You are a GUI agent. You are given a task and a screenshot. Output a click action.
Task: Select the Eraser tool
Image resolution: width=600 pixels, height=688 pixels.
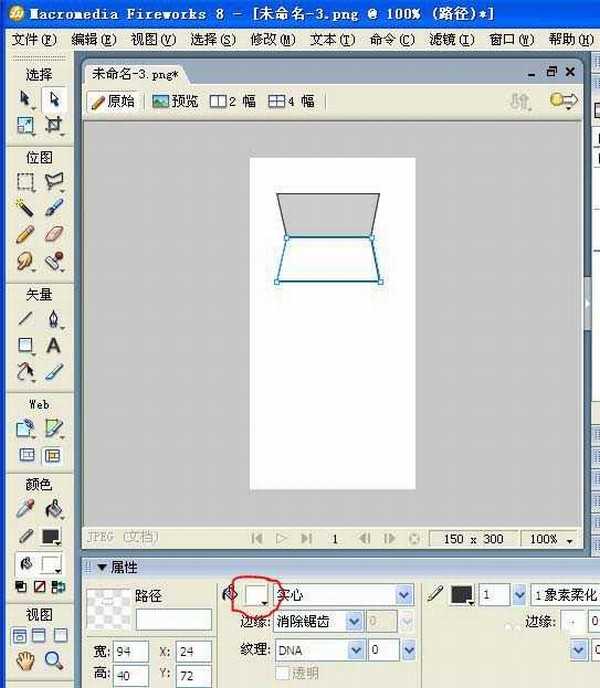click(54, 234)
